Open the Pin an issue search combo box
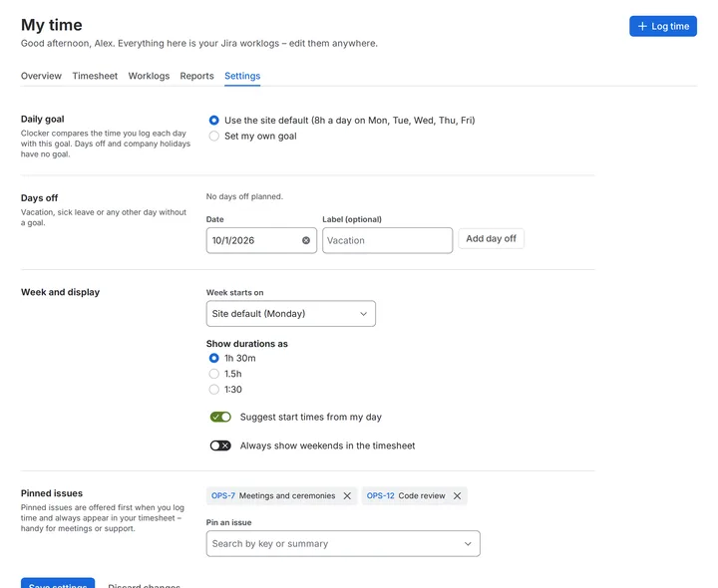 343,543
